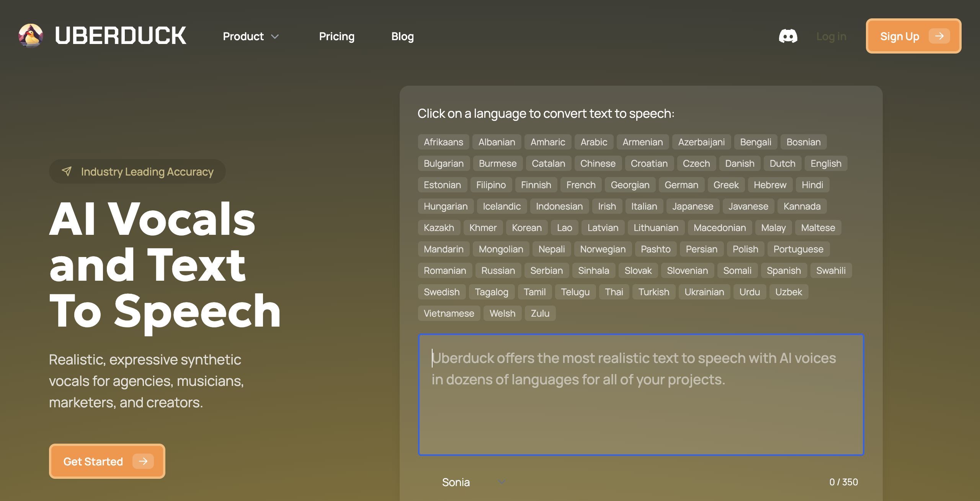Select Mandarin language chip
This screenshot has width=980, height=501.
[444, 249]
